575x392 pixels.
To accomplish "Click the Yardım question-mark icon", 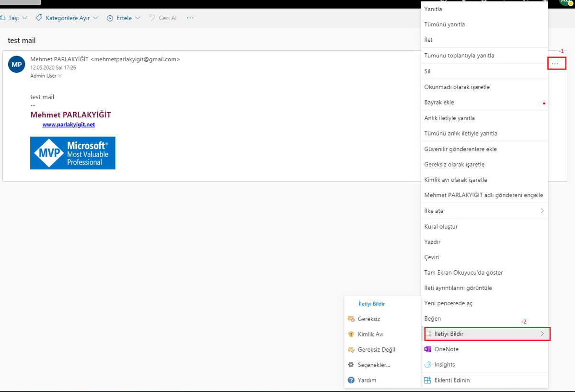I will click(x=351, y=380).
